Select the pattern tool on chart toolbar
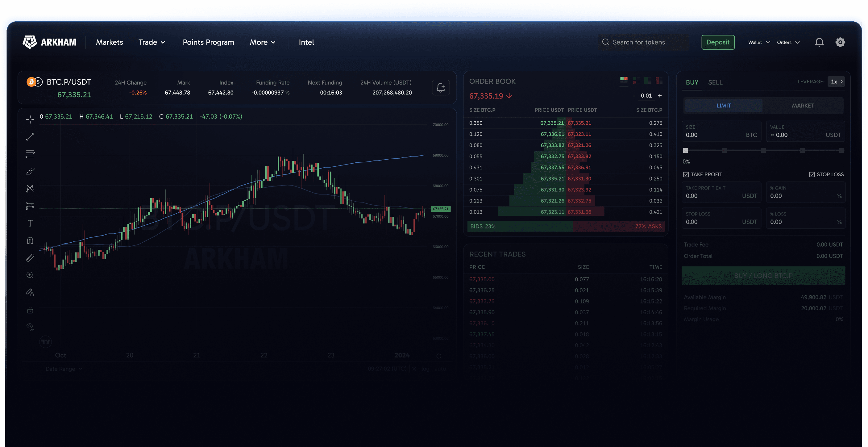Screen dimensions: 868x447 point(30,188)
